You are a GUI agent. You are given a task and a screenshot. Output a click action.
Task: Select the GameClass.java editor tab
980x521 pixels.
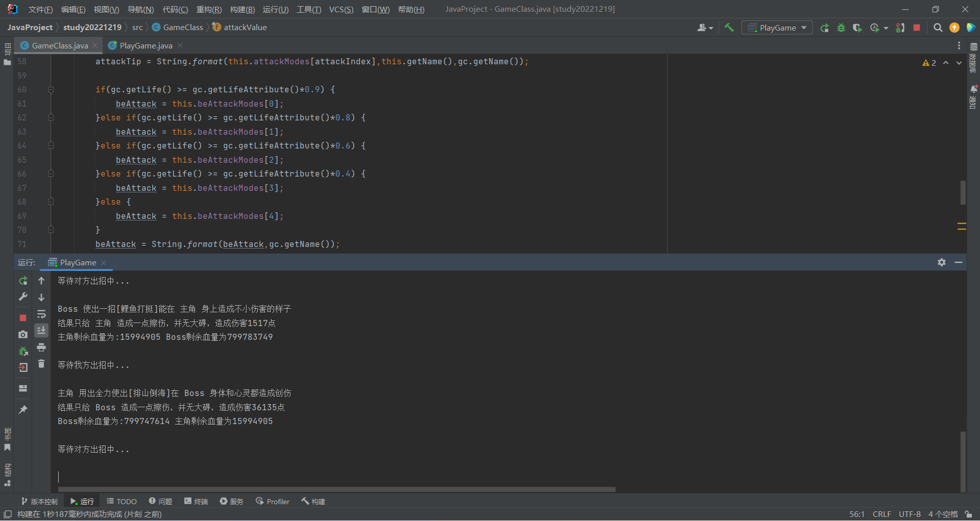point(60,45)
